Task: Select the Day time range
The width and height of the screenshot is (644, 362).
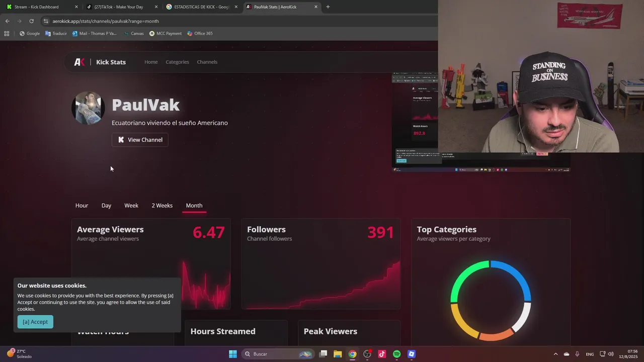Action: [106, 206]
